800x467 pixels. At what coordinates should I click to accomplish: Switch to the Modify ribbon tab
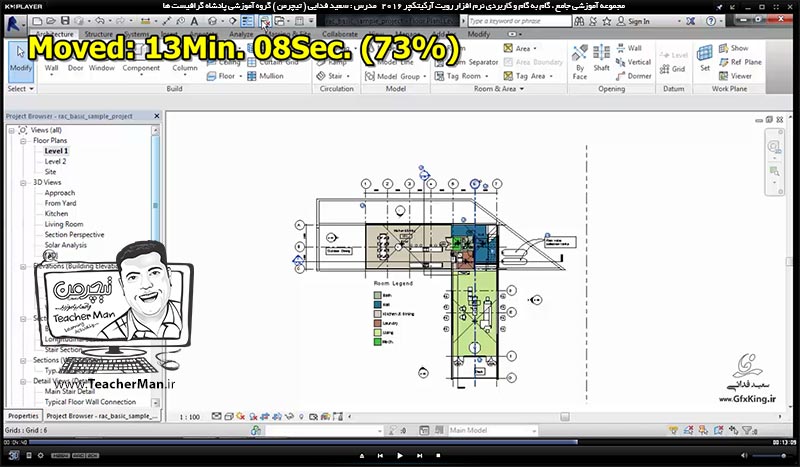click(479, 34)
